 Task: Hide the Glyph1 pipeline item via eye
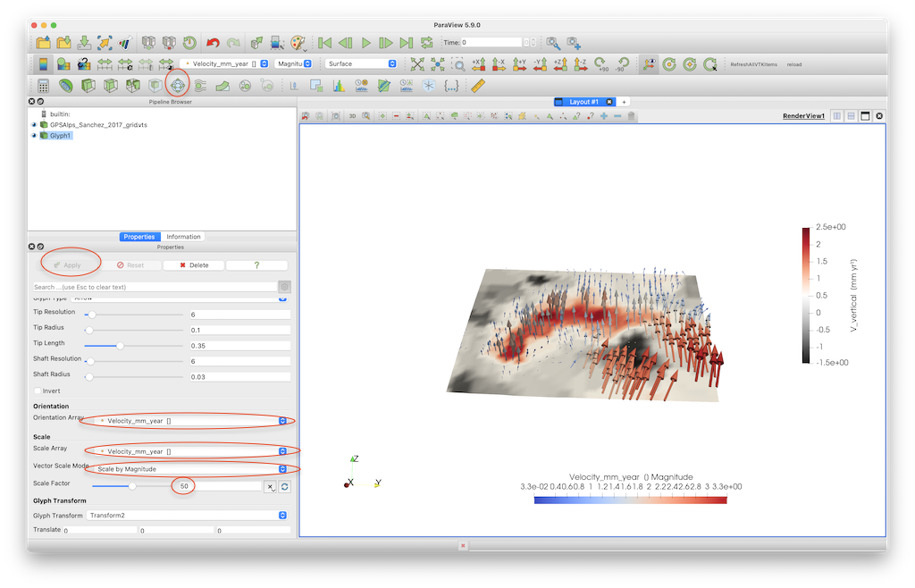click(x=34, y=136)
